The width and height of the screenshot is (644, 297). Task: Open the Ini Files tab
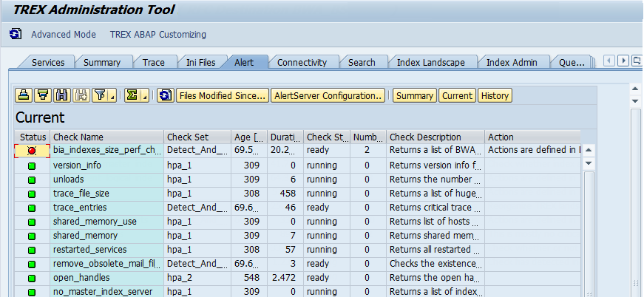(x=201, y=62)
